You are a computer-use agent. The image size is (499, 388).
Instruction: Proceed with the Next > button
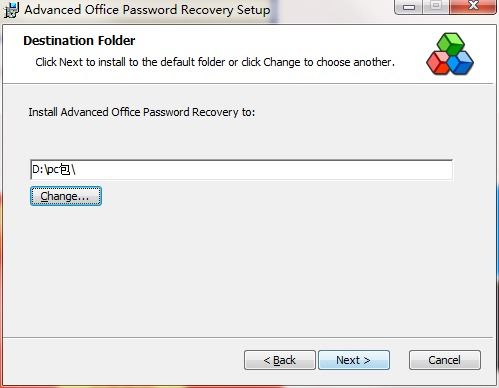354,360
